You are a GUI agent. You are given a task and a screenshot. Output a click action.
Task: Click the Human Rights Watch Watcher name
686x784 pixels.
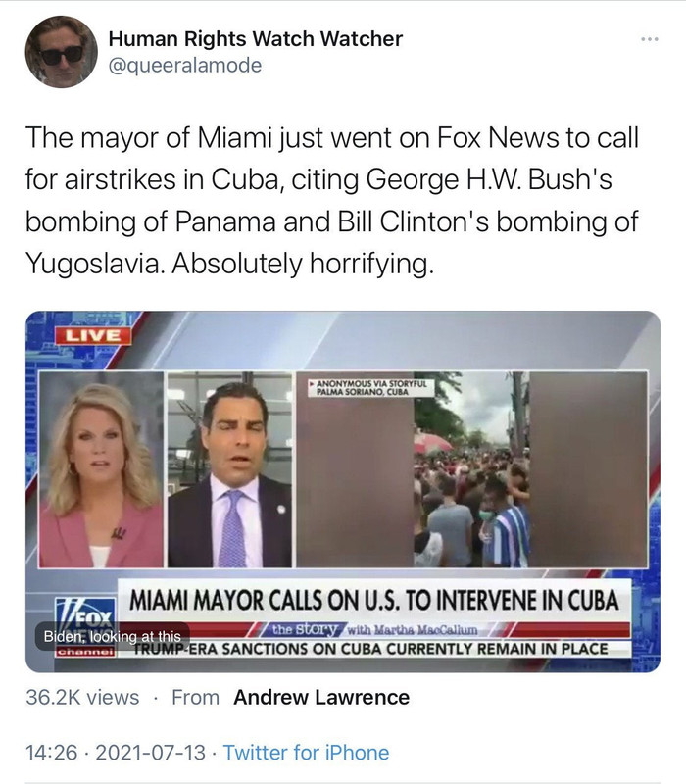pyautogui.click(x=256, y=38)
